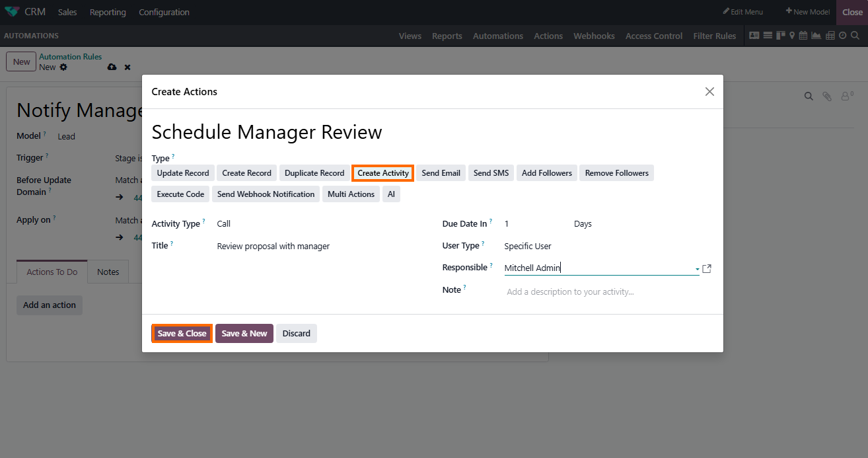Select the Remove Followers action type
Image resolution: width=868 pixels, height=458 pixels.
pos(617,173)
